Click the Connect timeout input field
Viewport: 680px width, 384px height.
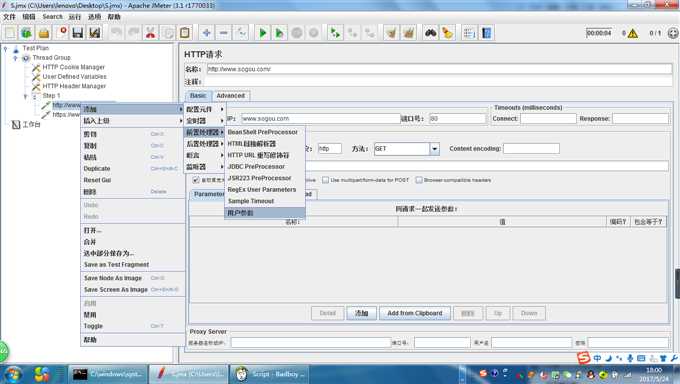(548, 118)
